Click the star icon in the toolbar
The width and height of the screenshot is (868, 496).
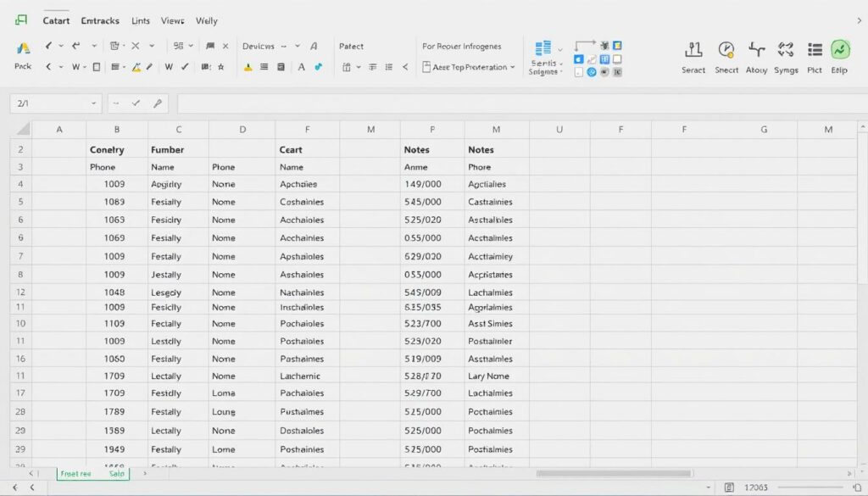coord(221,67)
